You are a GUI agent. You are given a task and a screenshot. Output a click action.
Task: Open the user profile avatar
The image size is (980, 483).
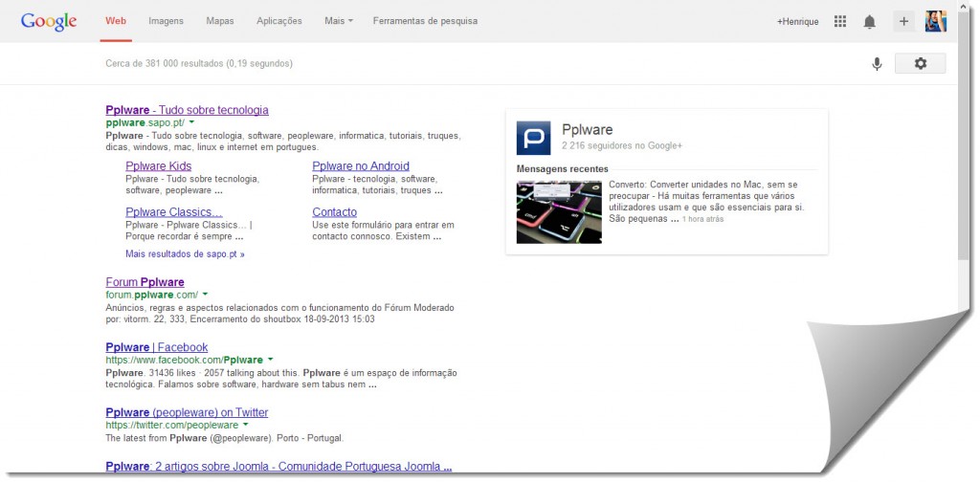coord(935,21)
